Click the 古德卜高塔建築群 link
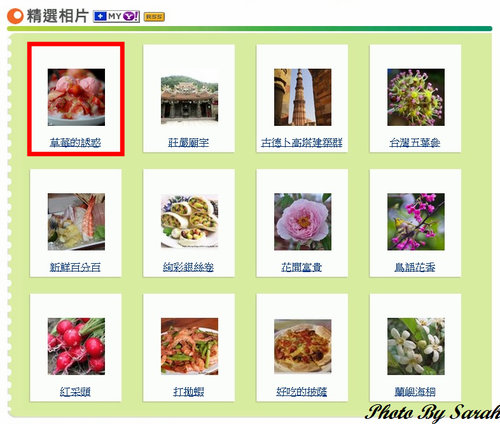This screenshot has width=500, height=424. pos(302,143)
